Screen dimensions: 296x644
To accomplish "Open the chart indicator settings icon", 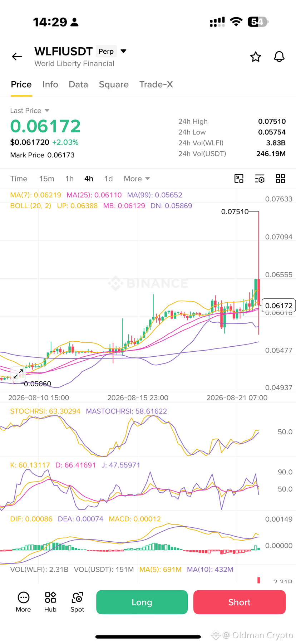I will (260, 179).
